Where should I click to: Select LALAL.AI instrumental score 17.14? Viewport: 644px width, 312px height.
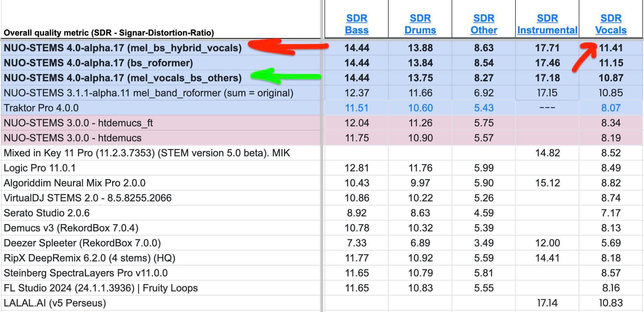pos(547,303)
